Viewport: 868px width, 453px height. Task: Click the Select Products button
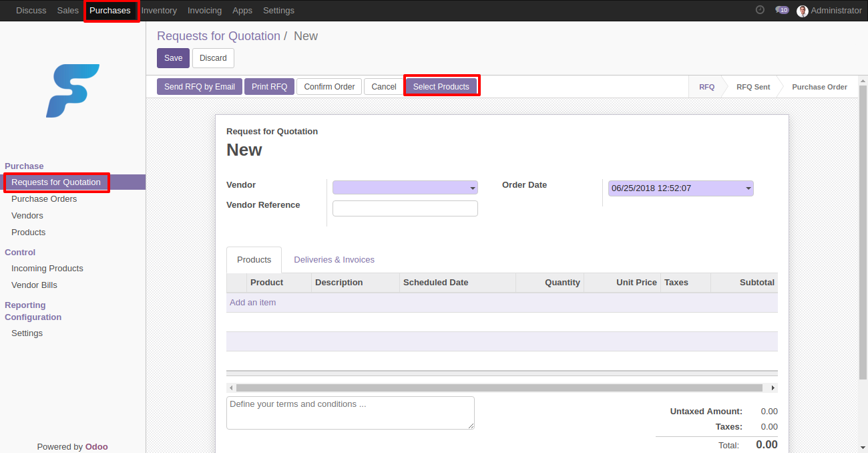[x=441, y=87]
